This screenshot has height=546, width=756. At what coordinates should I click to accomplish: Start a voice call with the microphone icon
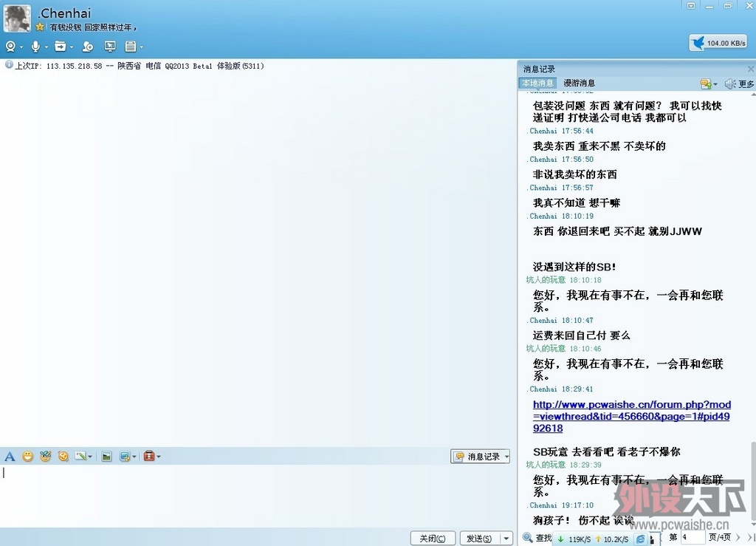click(x=35, y=47)
